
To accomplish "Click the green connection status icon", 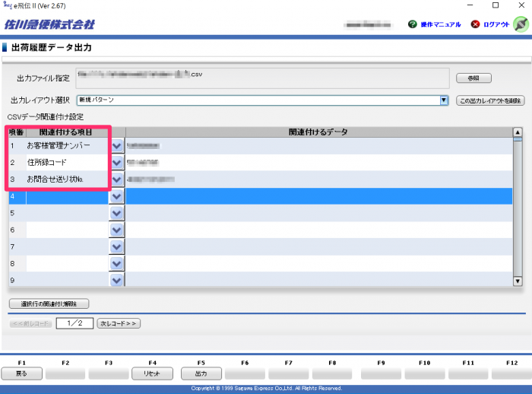I will pyautogui.click(x=521, y=24).
